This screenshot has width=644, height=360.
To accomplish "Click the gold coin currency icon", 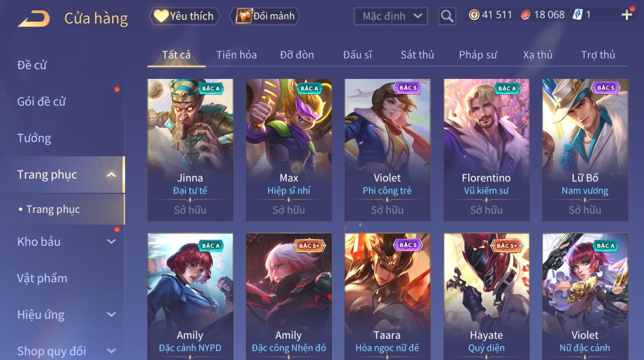I will (x=474, y=15).
